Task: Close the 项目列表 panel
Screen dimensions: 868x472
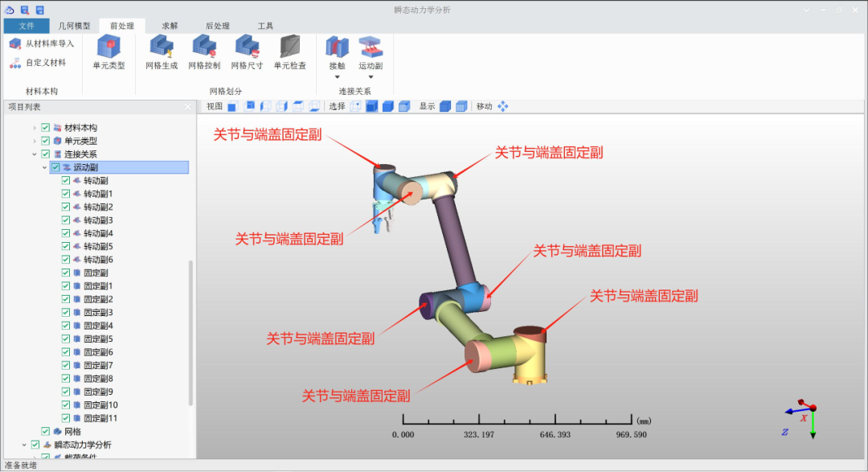Action: coord(187,107)
